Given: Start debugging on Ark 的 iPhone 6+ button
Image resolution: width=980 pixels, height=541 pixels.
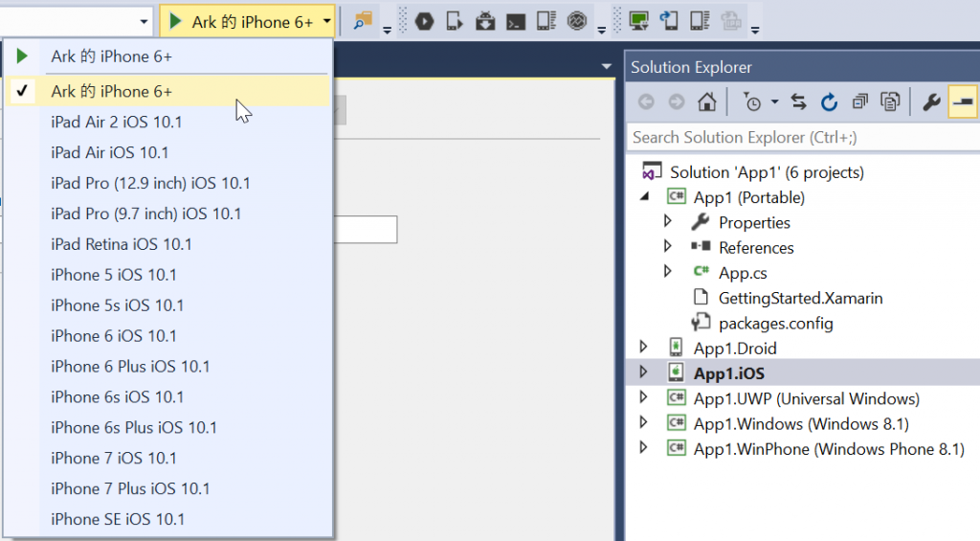Looking at the screenshot, I should [241, 22].
